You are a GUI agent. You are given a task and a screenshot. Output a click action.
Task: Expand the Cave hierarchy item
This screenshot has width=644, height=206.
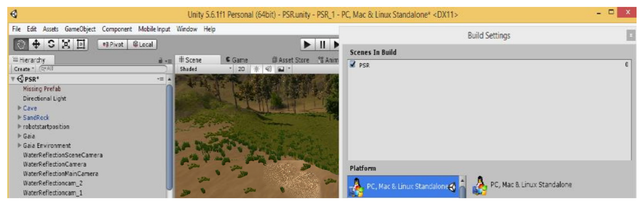point(19,108)
